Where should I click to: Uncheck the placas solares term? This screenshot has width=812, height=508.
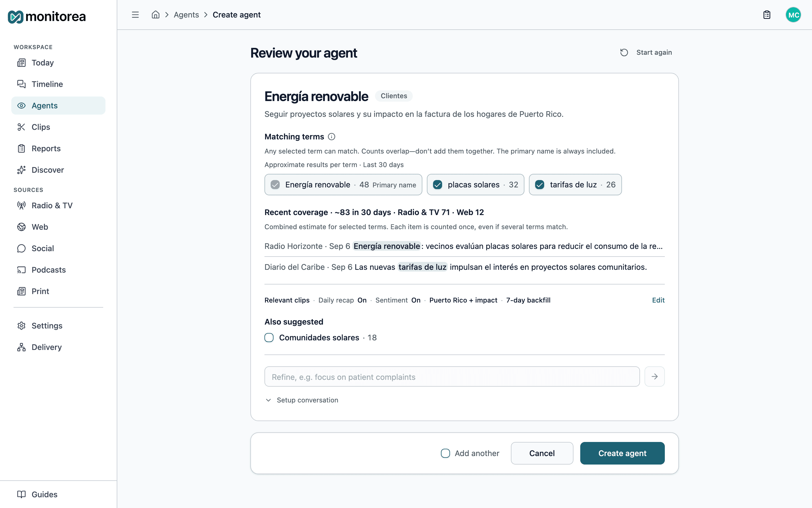438,185
